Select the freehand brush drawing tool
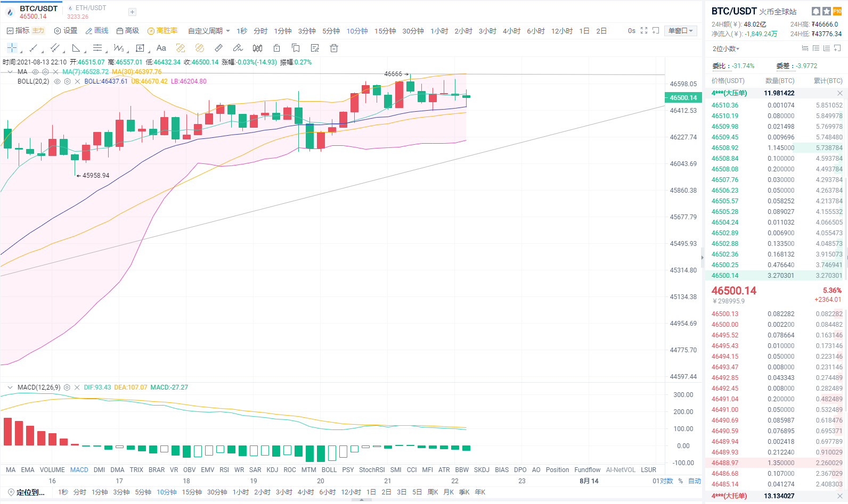Screen dimensions: 848x504 [x=238, y=48]
